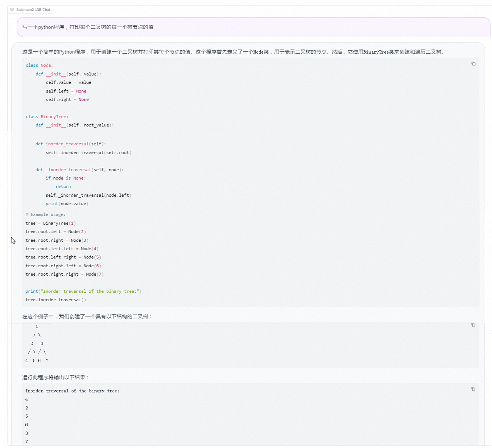
Task: Click the 'def inorder_traversal(self):' line
Action: tap(71, 144)
